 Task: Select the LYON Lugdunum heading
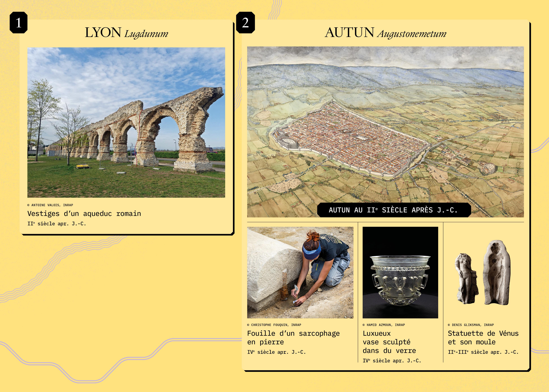click(x=126, y=33)
